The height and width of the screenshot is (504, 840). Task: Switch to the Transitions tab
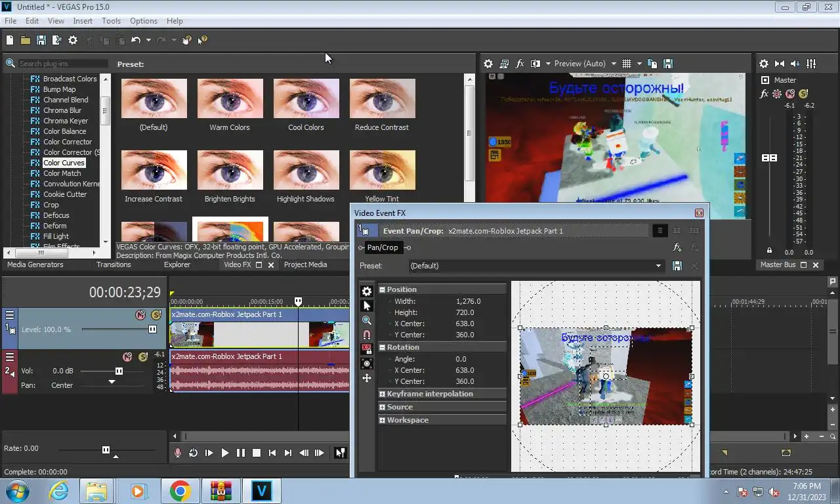click(x=114, y=264)
